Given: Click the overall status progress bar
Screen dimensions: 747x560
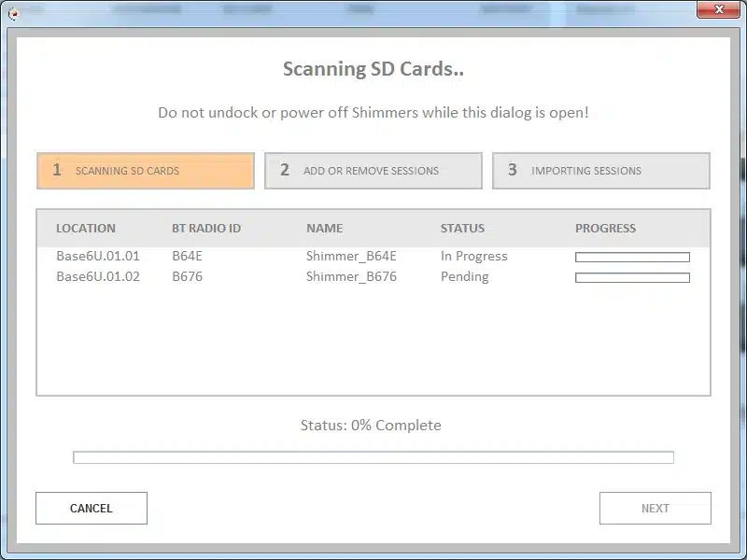Looking at the screenshot, I should [373, 457].
